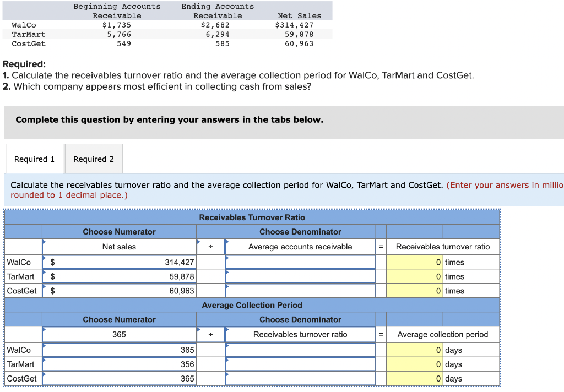The height and width of the screenshot is (392, 564).
Task: Click TarMart's 356 numerator cell
Action: pyautogui.click(x=138, y=364)
